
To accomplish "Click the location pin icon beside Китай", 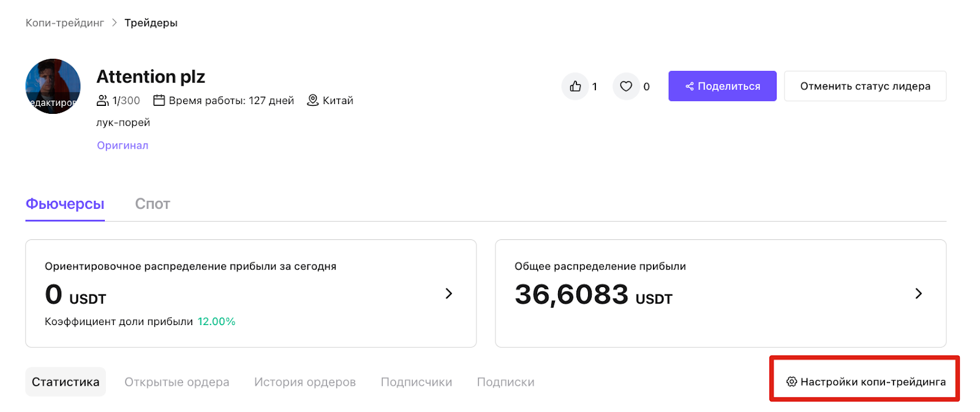I will pyautogui.click(x=312, y=100).
